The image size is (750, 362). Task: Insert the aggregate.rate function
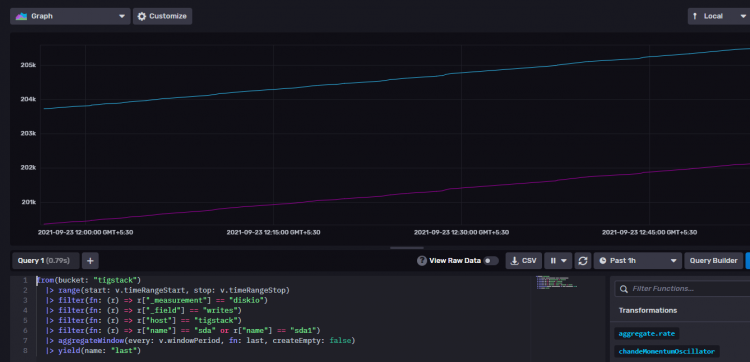pos(646,333)
